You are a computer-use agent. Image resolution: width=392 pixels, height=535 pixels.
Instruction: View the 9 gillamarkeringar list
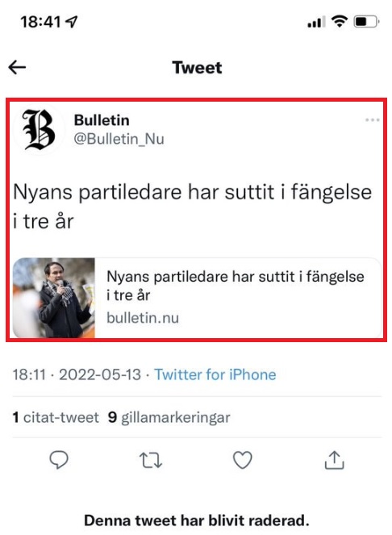(169, 417)
